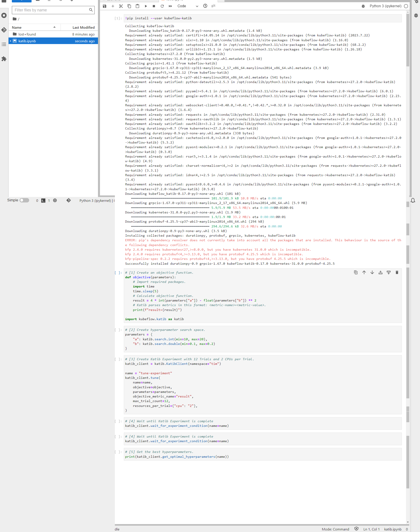Open the Extension Manager puzzle icon
The image size is (420, 532).
point(4,59)
